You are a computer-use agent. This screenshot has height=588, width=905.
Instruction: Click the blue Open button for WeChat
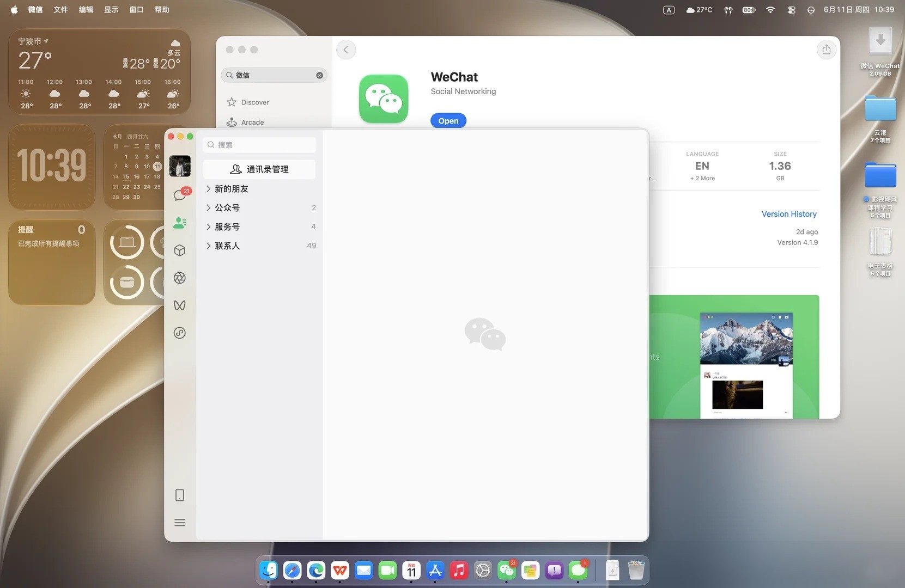pos(448,120)
